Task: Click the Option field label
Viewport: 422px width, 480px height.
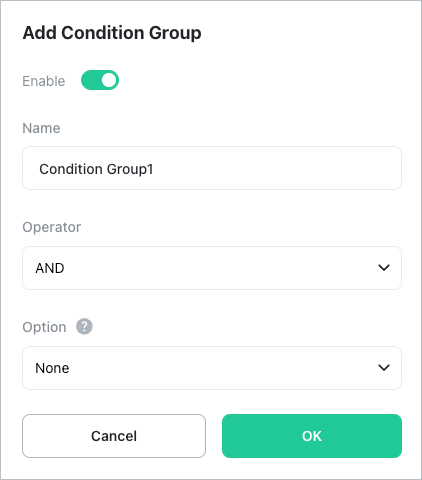Action: click(x=44, y=327)
